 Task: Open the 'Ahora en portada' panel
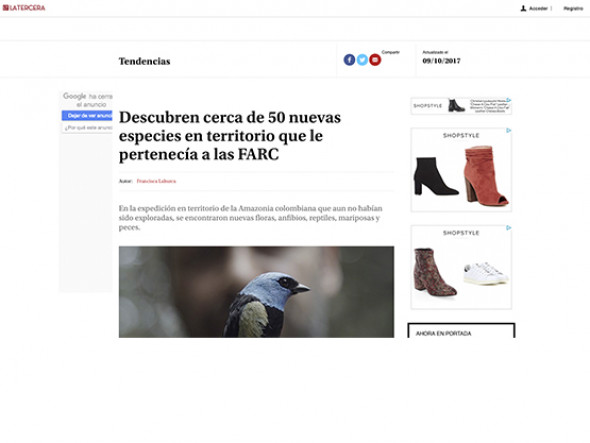tap(461, 330)
